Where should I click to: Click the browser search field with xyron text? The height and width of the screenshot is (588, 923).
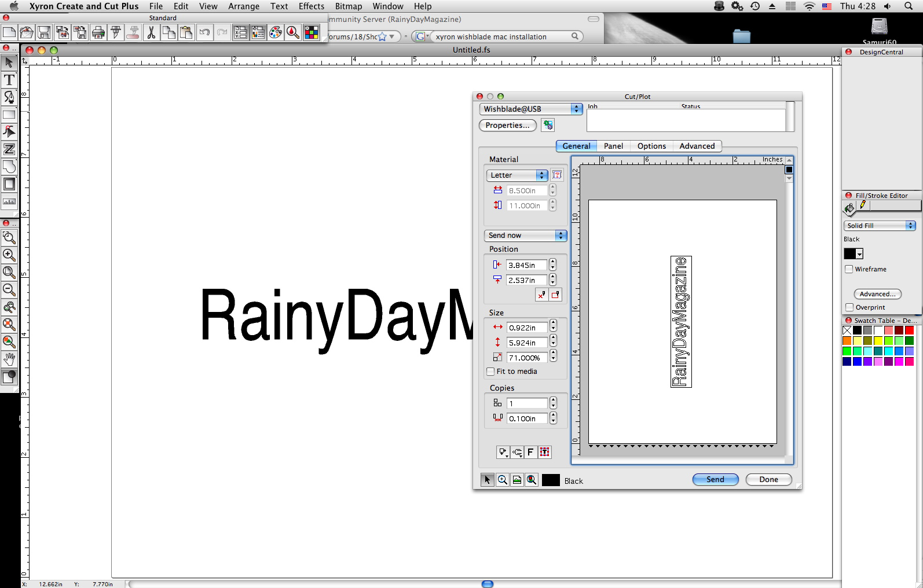(498, 36)
